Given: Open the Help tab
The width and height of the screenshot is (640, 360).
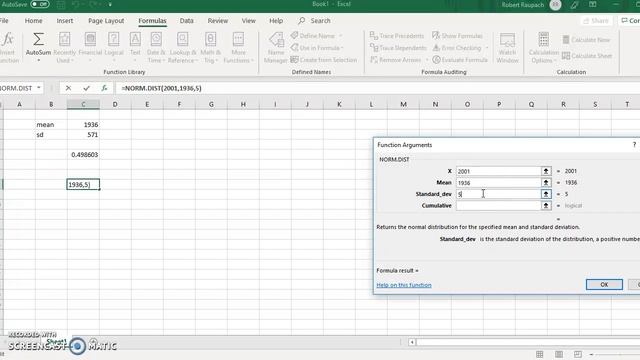Looking at the screenshot, I should [276, 20].
